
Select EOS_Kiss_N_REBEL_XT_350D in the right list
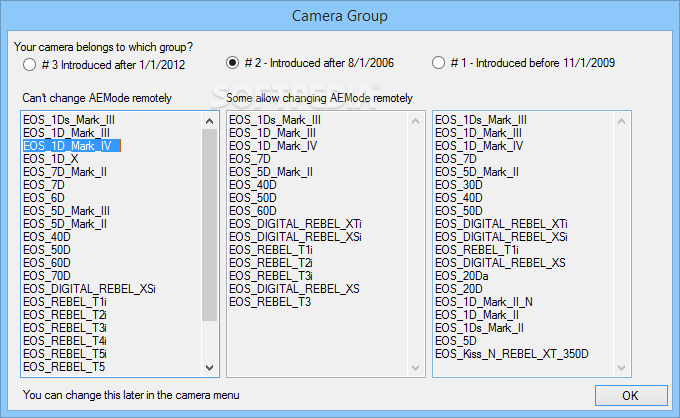pos(512,354)
